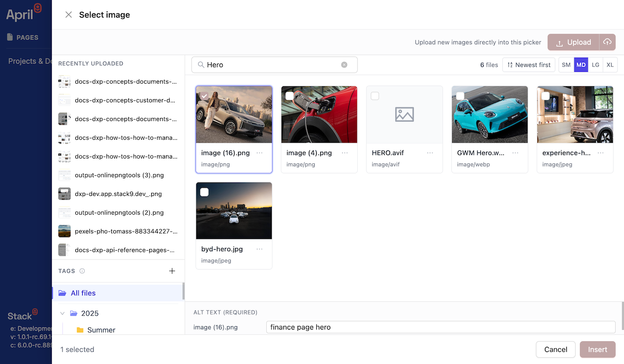This screenshot has height=364, width=624.
Task: Switch thumbnail size to MD
Action: coord(581,65)
